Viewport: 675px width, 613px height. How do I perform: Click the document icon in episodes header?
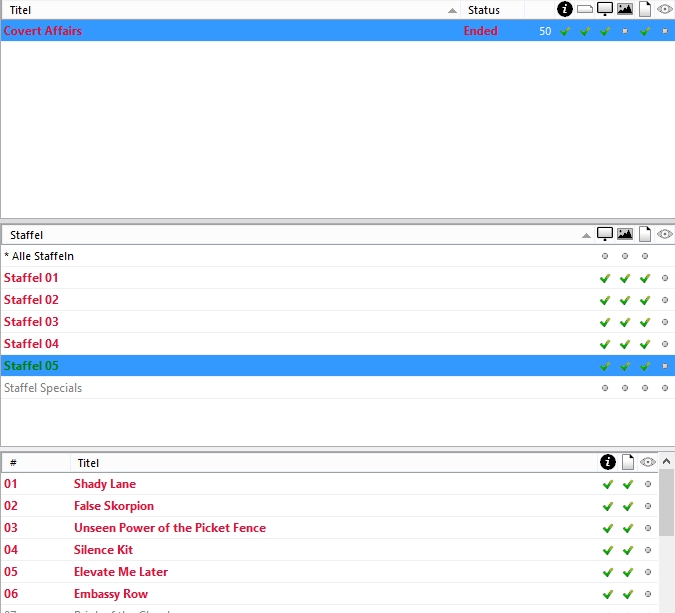pyautogui.click(x=628, y=462)
